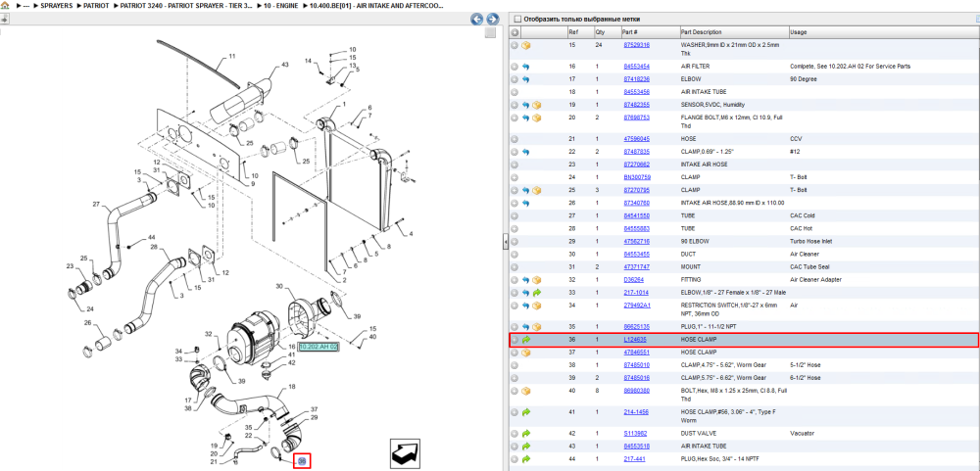This screenshot has width=980, height=471.
Task: Open the PATRIOT 3240 - PATRIOT SPRAYER breadcrumb
Action: tap(187, 5)
